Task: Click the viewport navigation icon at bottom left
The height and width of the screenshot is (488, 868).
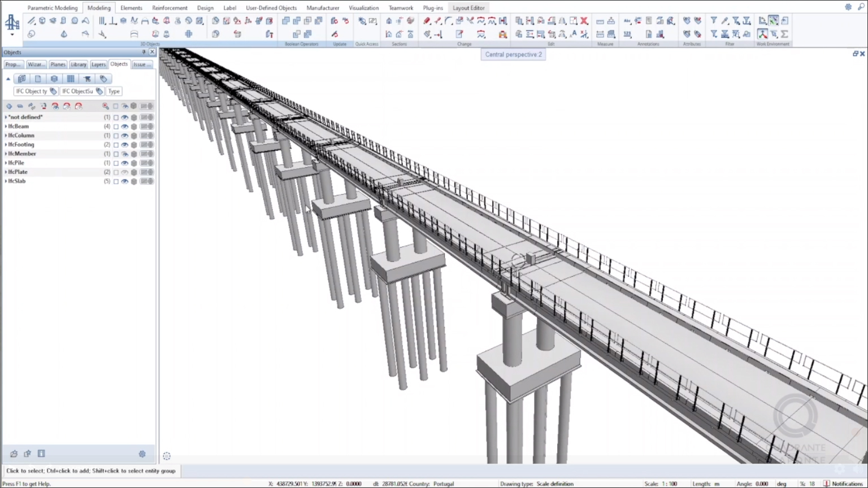Action: [167, 456]
